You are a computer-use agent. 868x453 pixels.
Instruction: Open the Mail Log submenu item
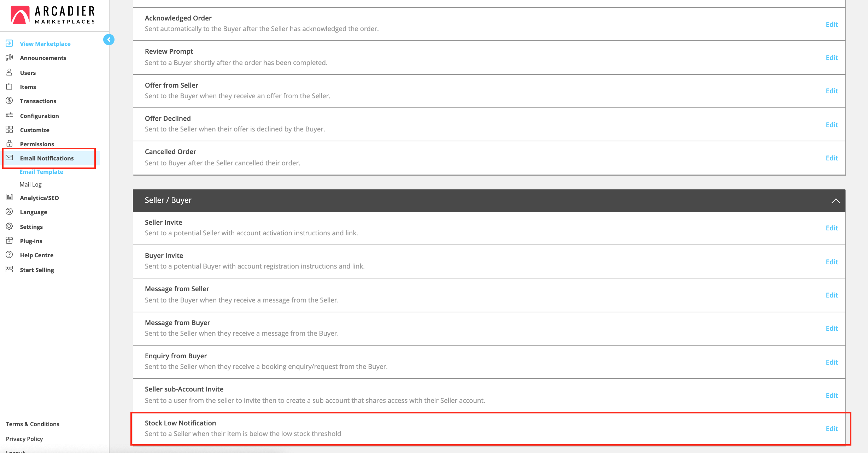click(30, 184)
